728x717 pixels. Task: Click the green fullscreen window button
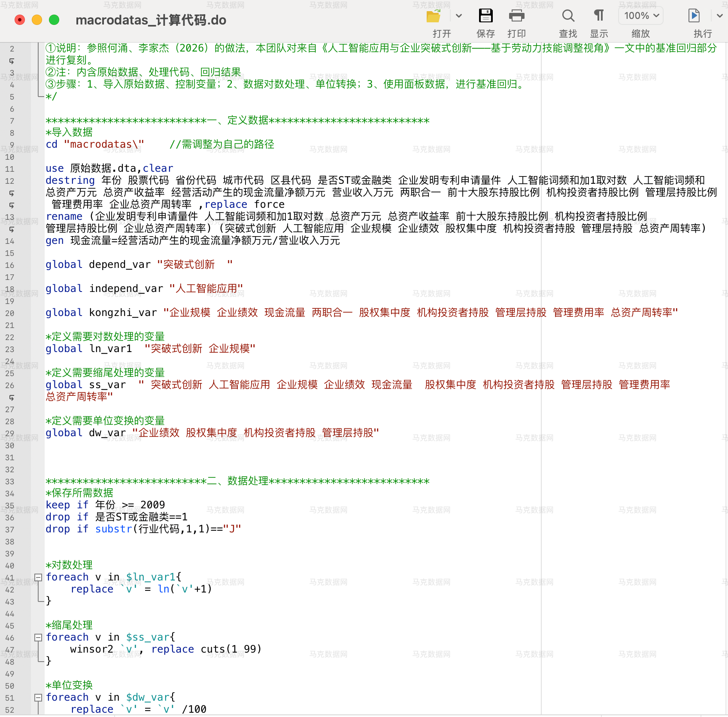pyautogui.click(x=54, y=20)
